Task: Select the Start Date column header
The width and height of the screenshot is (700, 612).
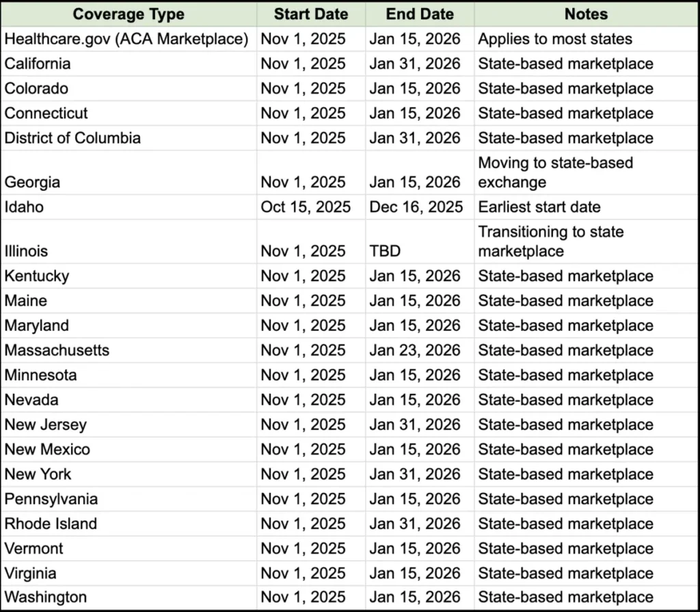Action: click(x=311, y=14)
